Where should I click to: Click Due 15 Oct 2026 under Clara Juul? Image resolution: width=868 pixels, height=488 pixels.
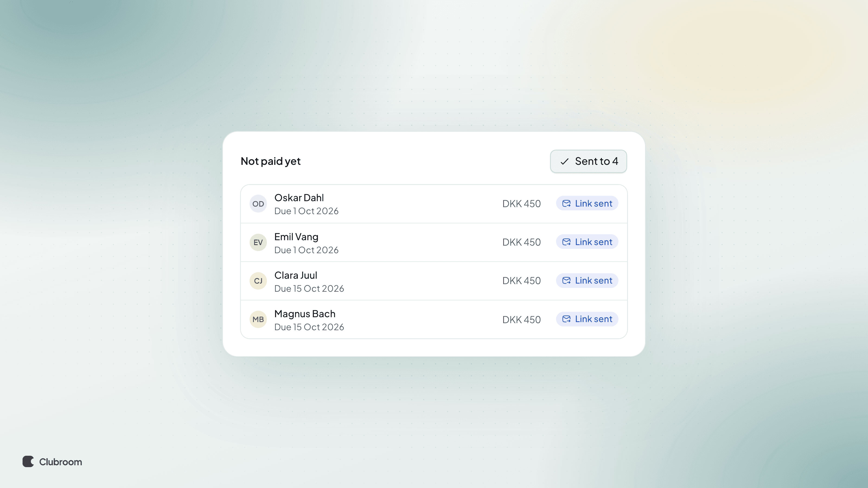[309, 289]
